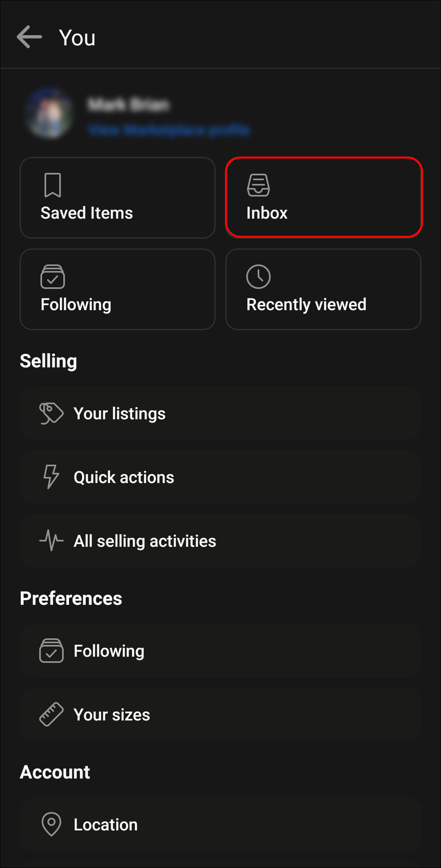Viewport: 441px width, 868px height.
Task: Tap the ruler icon beside Your sizes
Action: (51, 714)
